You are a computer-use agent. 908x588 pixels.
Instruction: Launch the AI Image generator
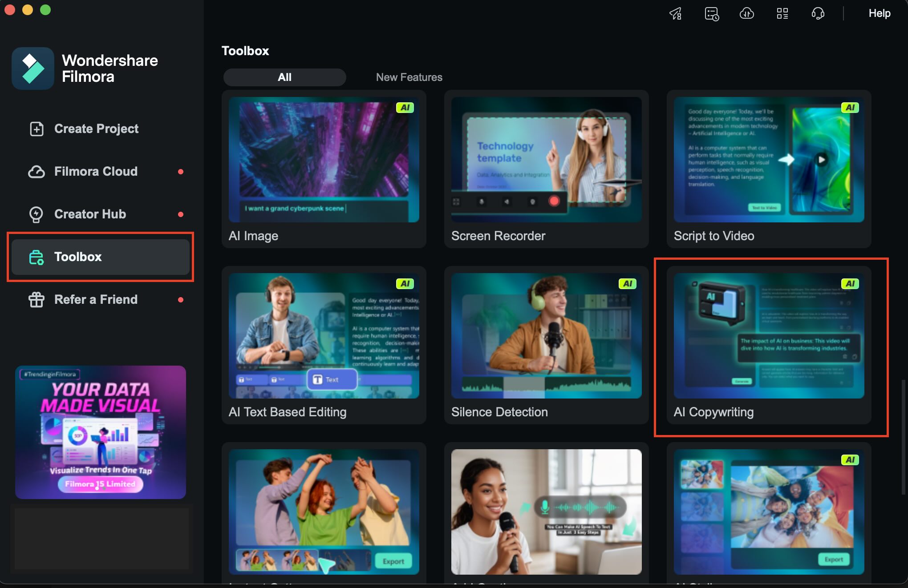(324, 160)
